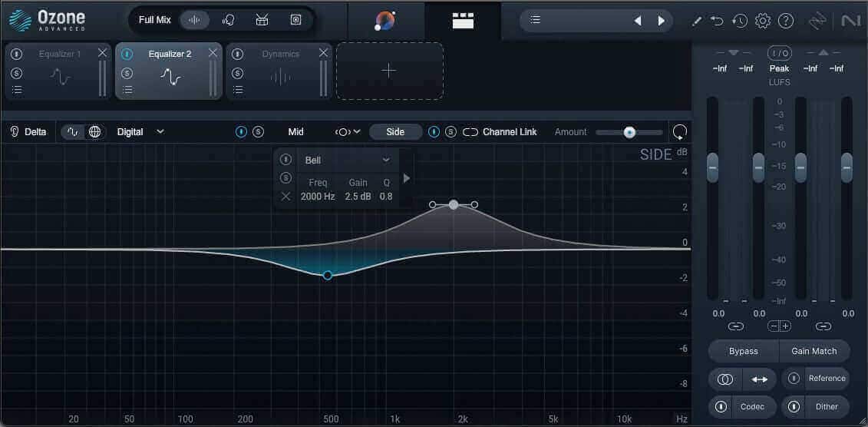Remove the Equalizer 1 module
This screenshot has width=868, height=427.
[x=102, y=53]
